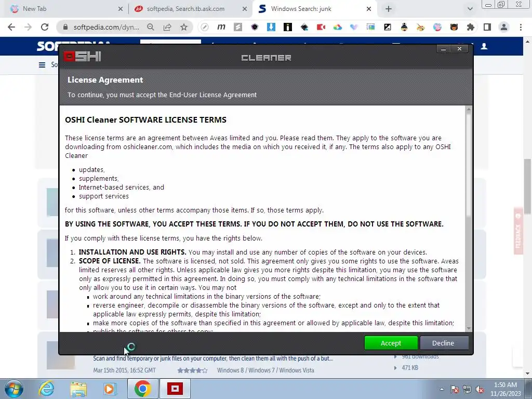Click the Softpedia page scrollbar thumb

527,186
